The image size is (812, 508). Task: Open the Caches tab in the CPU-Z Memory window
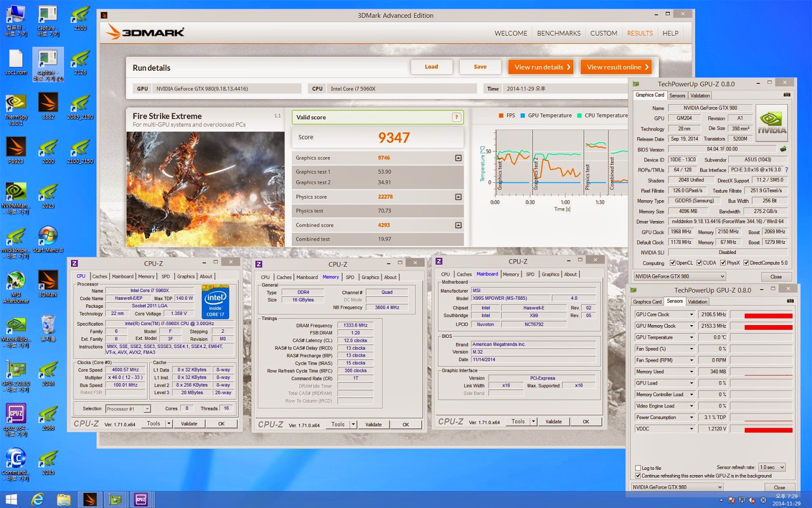point(284,277)
